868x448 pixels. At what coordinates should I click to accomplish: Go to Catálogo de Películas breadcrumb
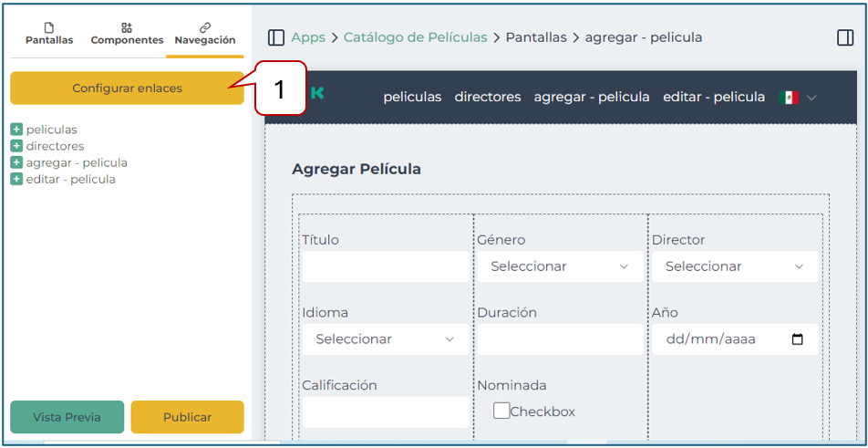coord(415,37)
